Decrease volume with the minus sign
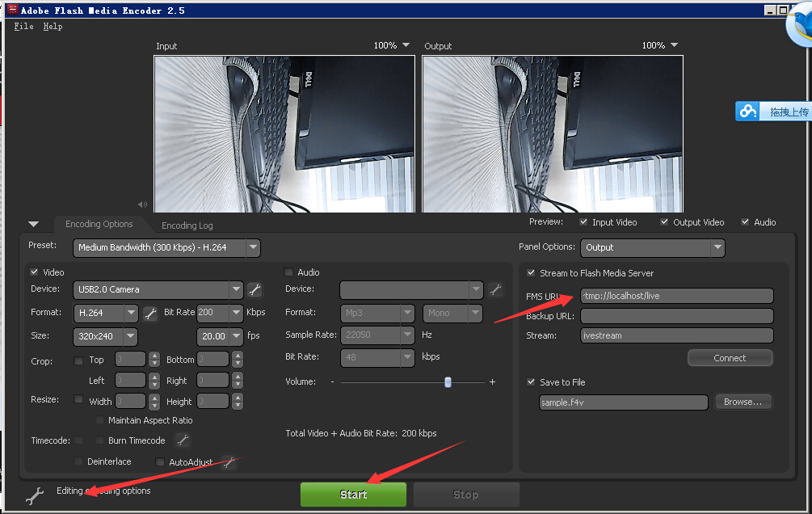The image size is (812, 514). pyautogui.click(x=332, y=382)
